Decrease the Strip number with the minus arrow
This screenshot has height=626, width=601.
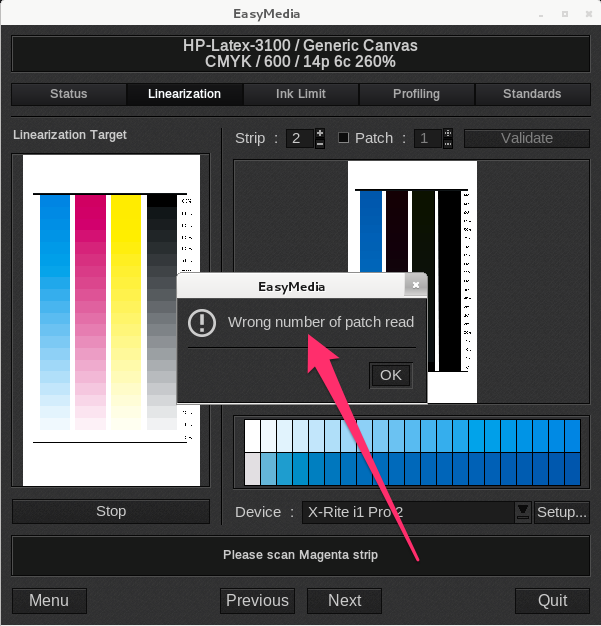(x=320, y=144)
